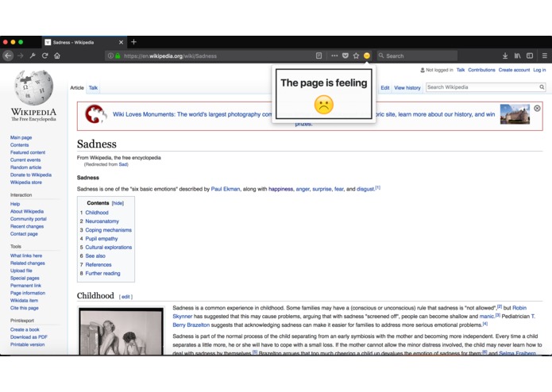Click the red puzzle piece banner logo

tap(95, 114)
